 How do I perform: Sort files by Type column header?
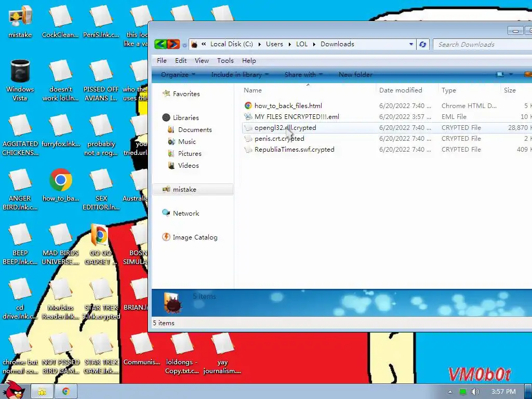[x=448, y=90]
